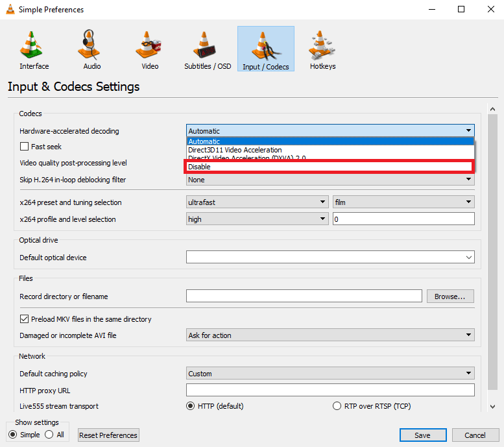Open the Subtitles / OSD preferences category
This screenshot has width=504, height=447.
pyautogui.click(x=208, y=49)
